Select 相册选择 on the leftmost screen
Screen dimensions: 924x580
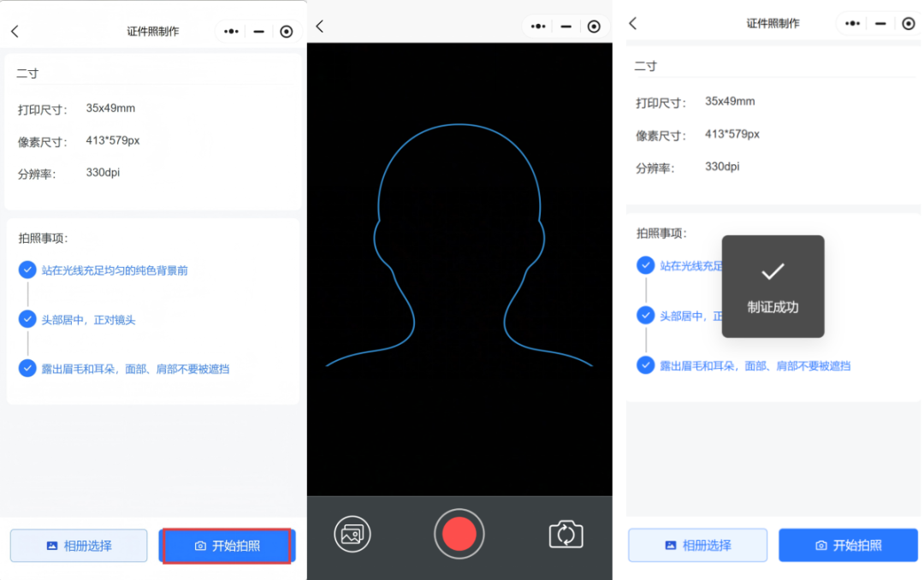point(79,546)
